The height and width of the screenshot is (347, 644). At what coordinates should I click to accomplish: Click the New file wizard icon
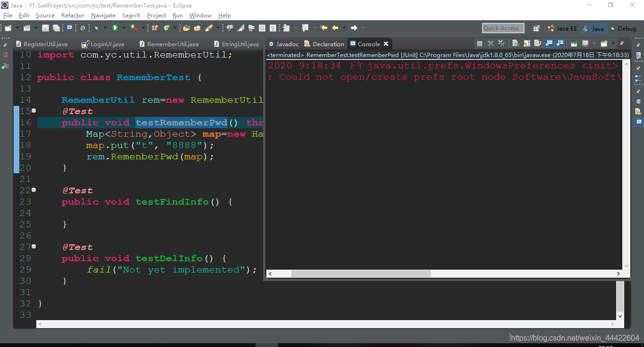pyautogui.click(x=8, y=28)
